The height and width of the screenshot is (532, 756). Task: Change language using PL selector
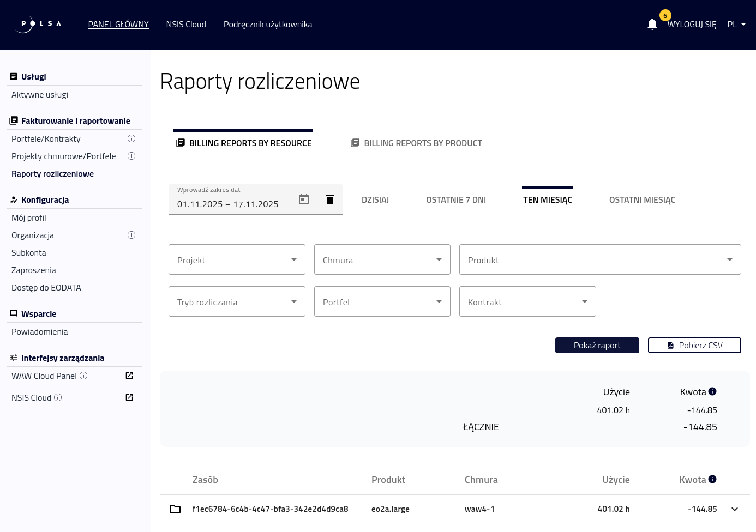click(736, 25)
